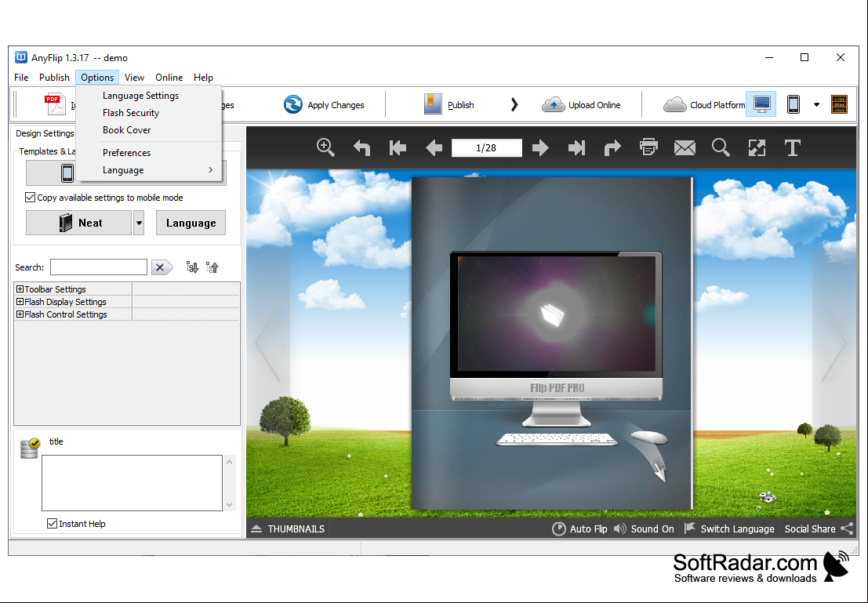
Task: Toggle Sound On in viewer
Action: tap(644, 529)
